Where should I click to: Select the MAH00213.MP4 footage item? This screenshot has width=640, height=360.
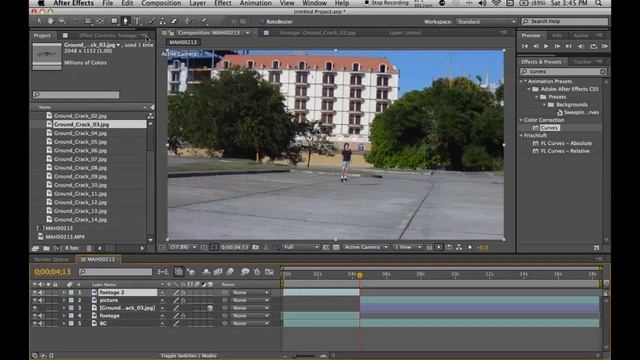[x=64, y=237]
